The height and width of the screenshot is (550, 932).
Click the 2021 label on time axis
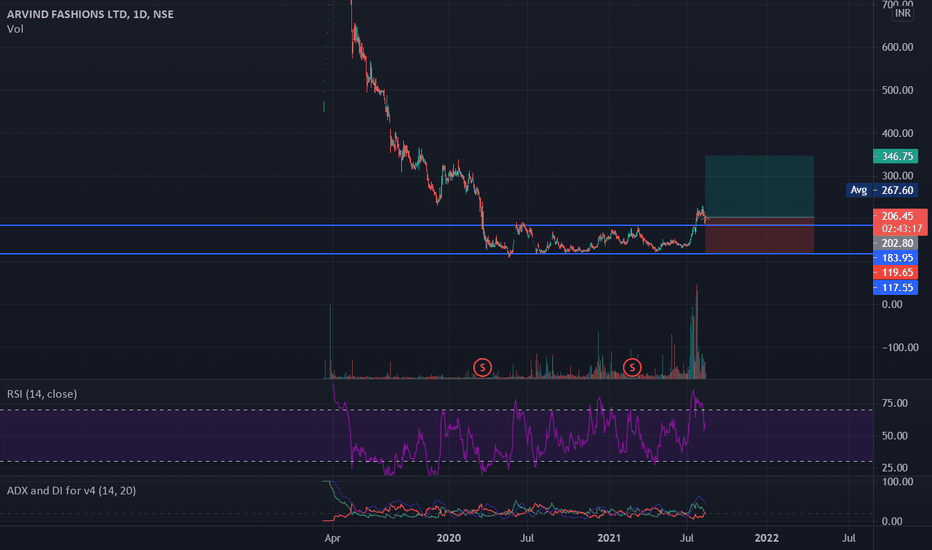coord(609,538)
